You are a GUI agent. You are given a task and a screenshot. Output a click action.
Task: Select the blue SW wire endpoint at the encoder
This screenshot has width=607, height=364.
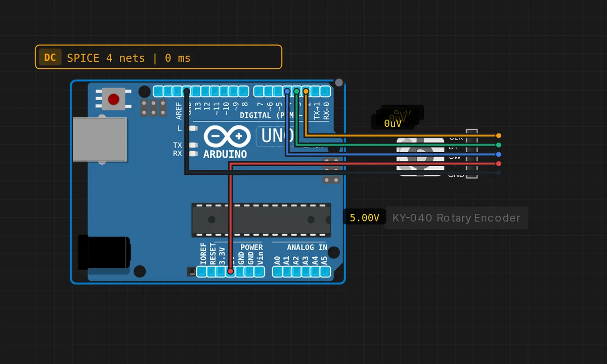tap(499, 154)
